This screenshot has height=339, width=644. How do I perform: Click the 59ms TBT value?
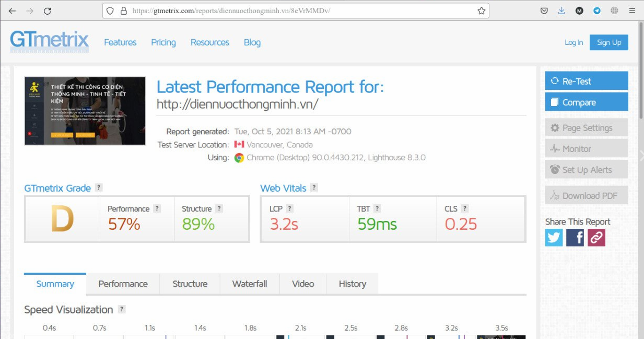(377, 224)
